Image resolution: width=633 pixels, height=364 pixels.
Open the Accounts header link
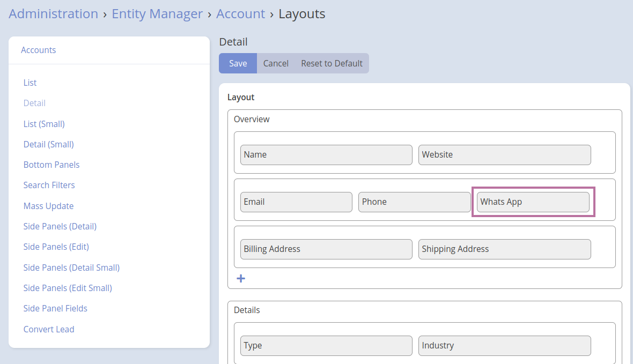[x=38, y=50]
